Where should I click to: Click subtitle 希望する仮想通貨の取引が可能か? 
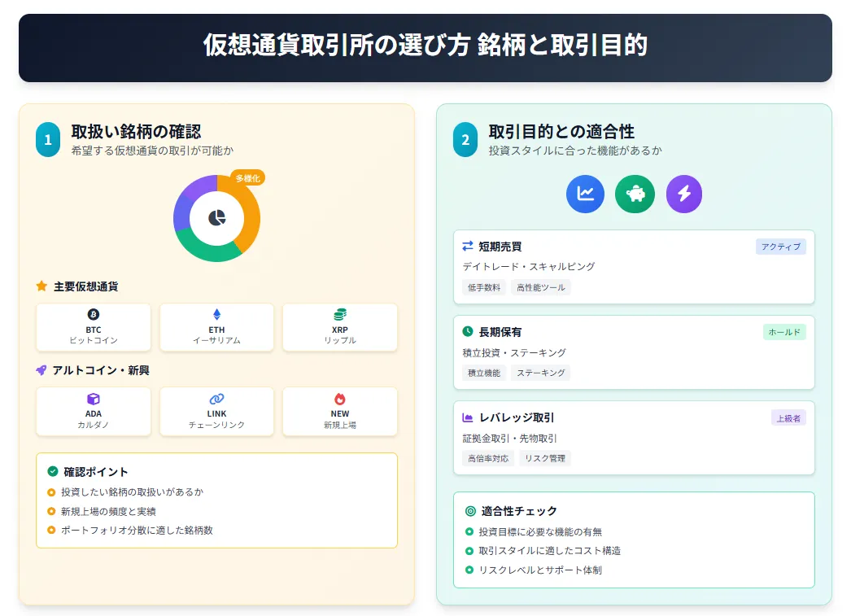152,151
